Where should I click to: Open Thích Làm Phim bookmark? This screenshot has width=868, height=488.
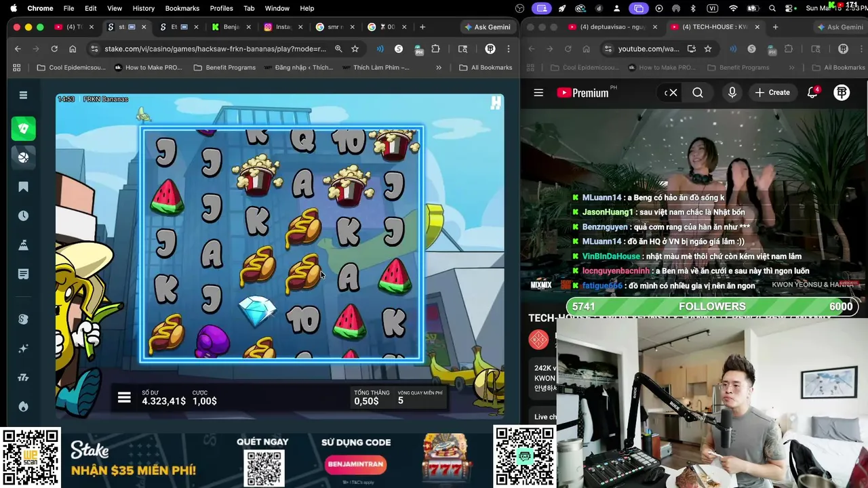click(x=376, y=68)
